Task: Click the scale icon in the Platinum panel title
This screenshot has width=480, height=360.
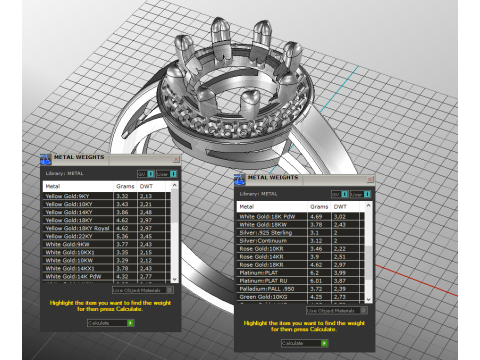Action: point(239,180)
